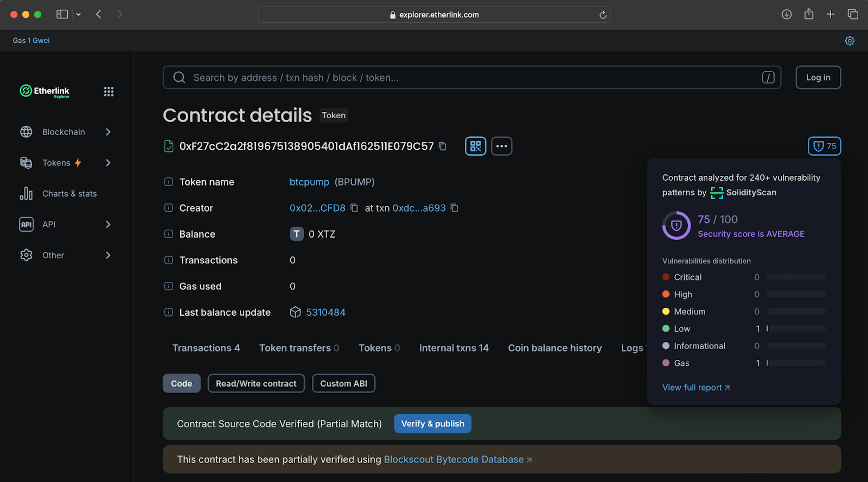Click the security score 75 shield badge
The height and width of the screenshot is (482, 868).
coord(824,146)
